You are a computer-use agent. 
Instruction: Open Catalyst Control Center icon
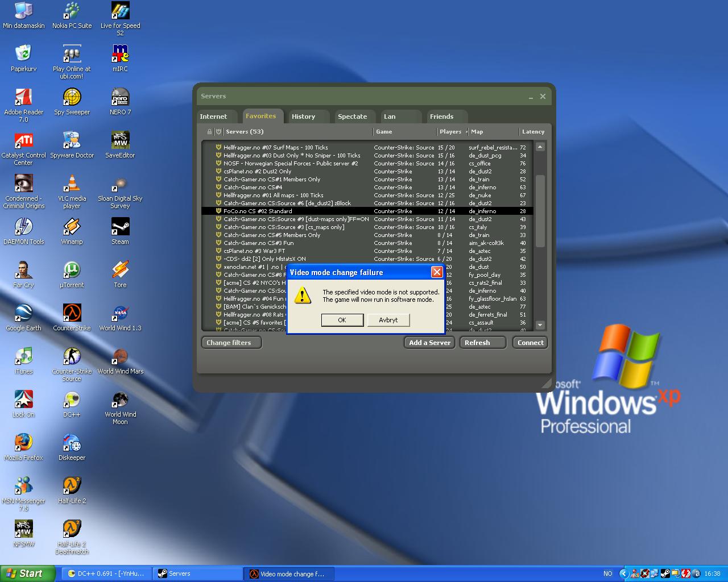(x=23, y=148)
